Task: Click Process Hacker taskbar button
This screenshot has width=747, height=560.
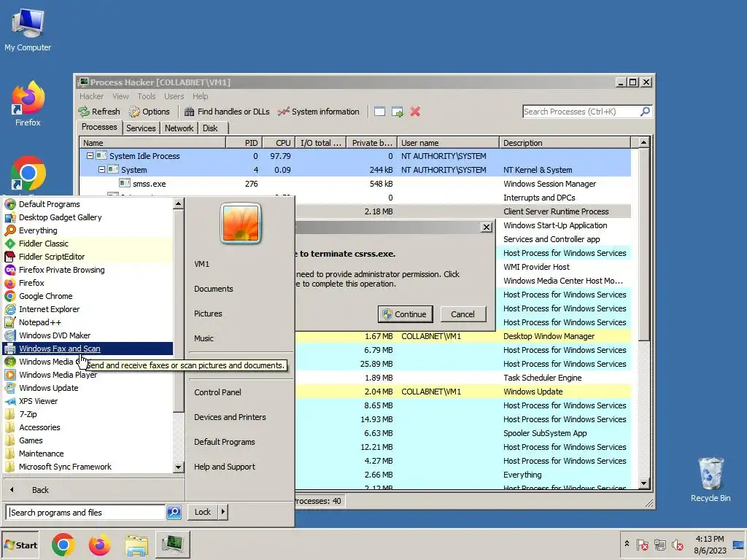Action: pyautogui.click(x=172, y=545)
